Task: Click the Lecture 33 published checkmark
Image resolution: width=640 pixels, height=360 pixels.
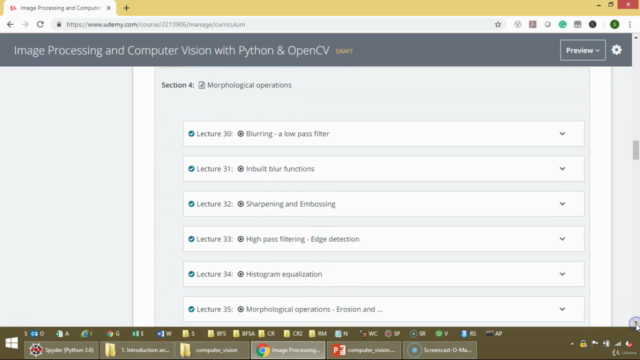Action: coord(191,239)
